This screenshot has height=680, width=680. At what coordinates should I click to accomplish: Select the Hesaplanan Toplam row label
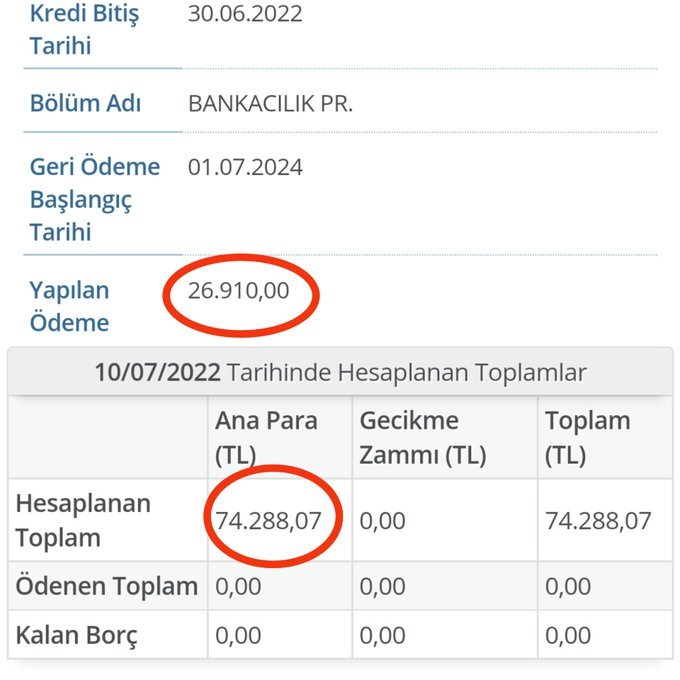(83, 520)
